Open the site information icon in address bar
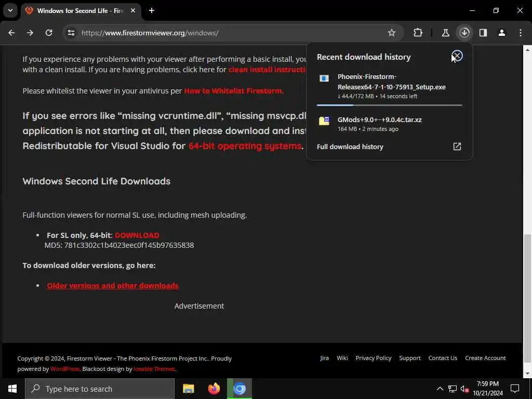The height and width of the screenshot is (399, 532). (71, 33)
